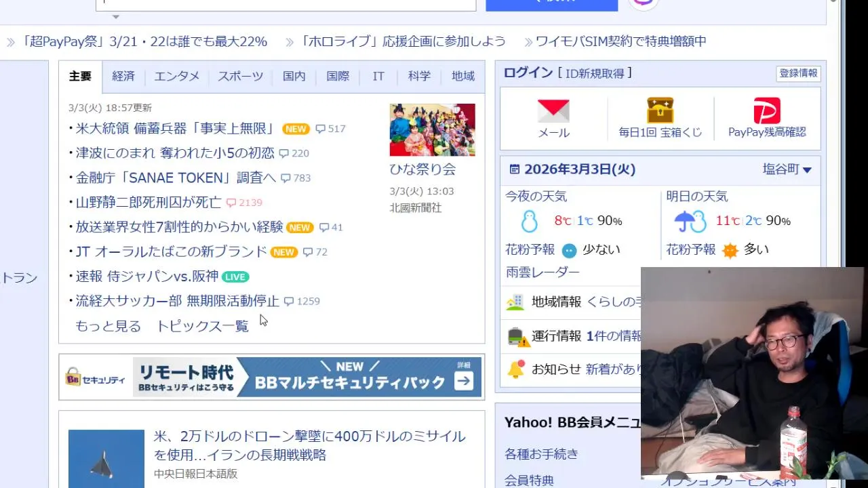868x488 pixels.
Task: Click the 地域情報 building icon
Action: pos(515,302)
